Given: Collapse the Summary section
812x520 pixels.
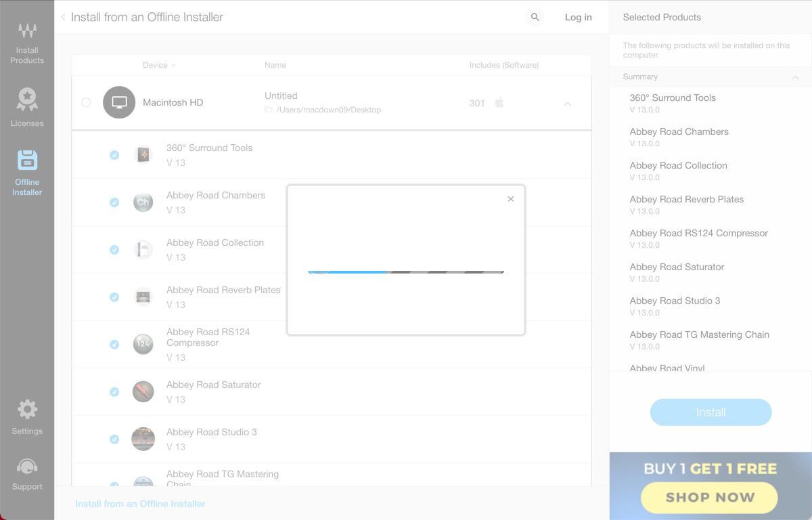Looking at the screenshot, I should (x=795, y=77).
